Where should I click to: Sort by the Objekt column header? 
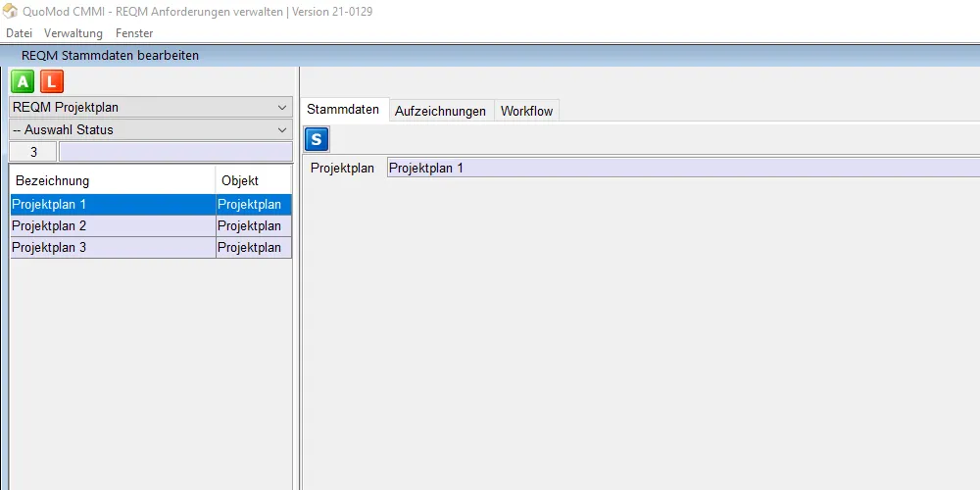pos(253,180)
